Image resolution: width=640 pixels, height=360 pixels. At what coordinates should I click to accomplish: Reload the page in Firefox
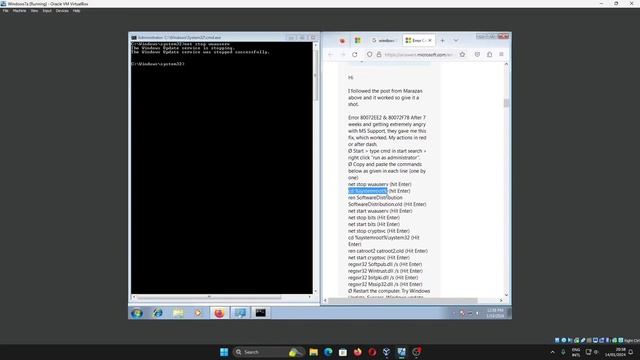(355, 54)
